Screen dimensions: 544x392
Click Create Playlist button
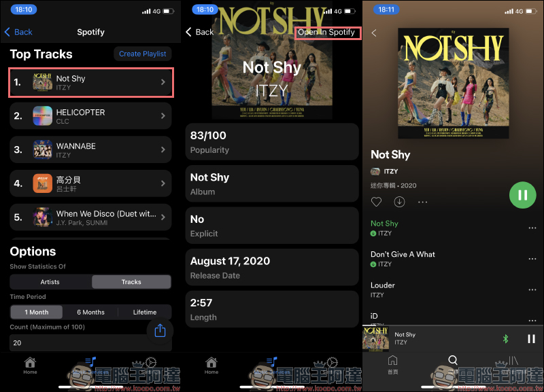click(143, 54)
